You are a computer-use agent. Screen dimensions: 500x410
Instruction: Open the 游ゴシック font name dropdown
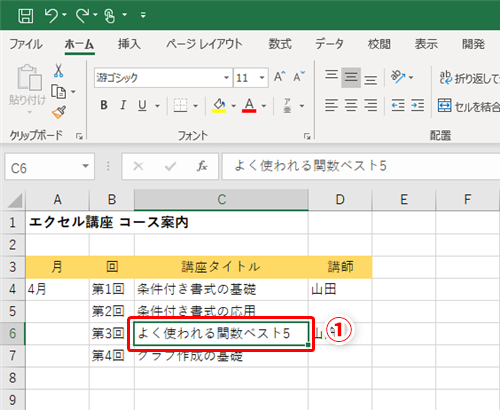point(227,78)
